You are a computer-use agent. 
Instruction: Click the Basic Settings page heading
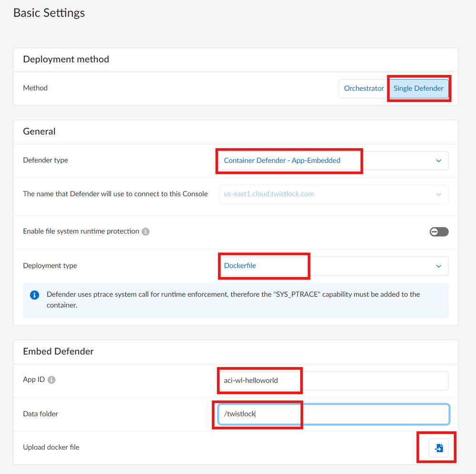49,13
